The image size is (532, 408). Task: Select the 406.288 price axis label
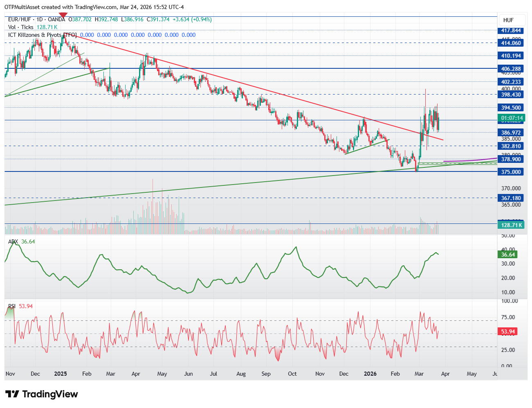[x=511, y=69]
